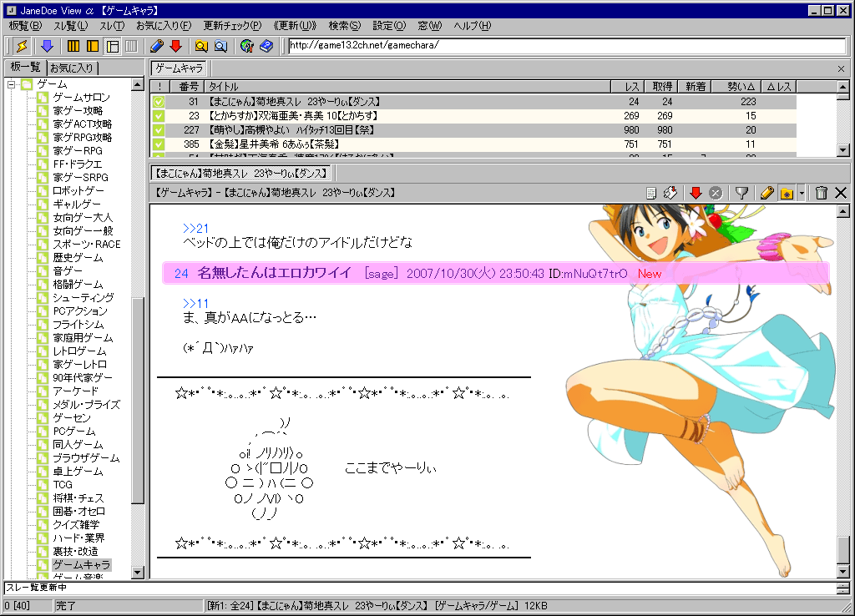Image resolution: width=855 pixels, height=616 pixels.
Task: Open the ヘルプ(H) menu
Action: 473,26
